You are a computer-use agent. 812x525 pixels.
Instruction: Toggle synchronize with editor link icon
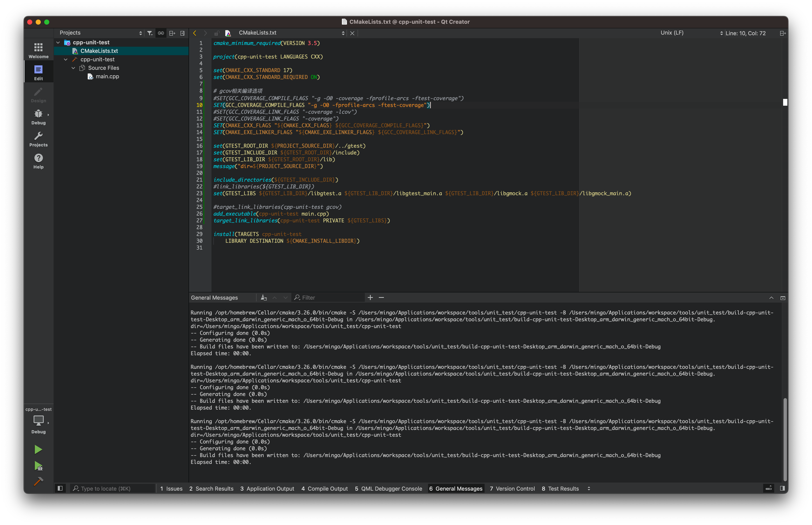coord(161,33)
